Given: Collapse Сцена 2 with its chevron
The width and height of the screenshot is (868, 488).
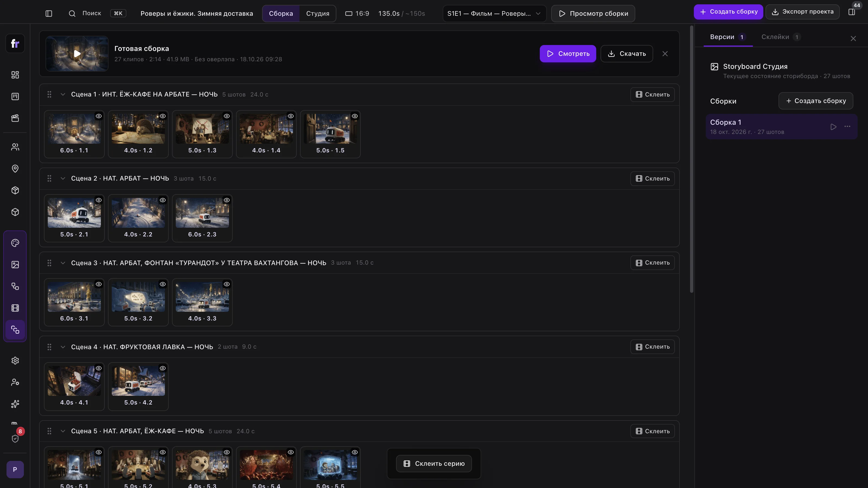Looking at the screenshot, I should tap(63, 178).
